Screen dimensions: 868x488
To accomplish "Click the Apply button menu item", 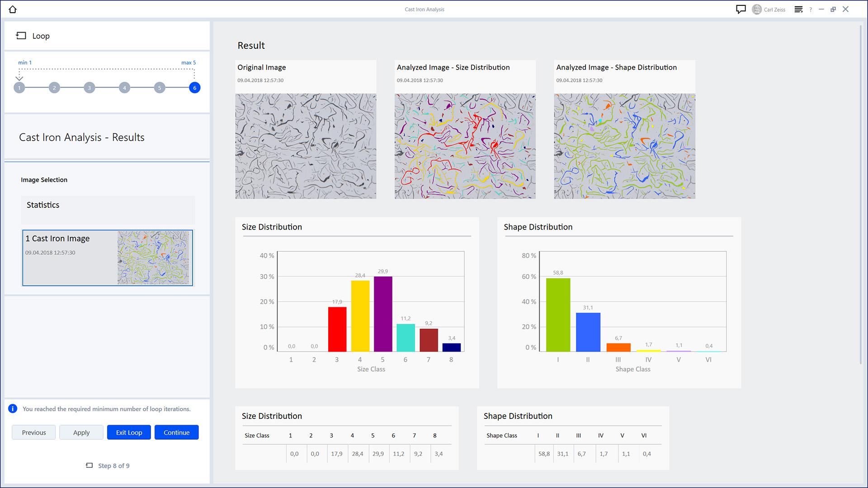I will 80,432.
